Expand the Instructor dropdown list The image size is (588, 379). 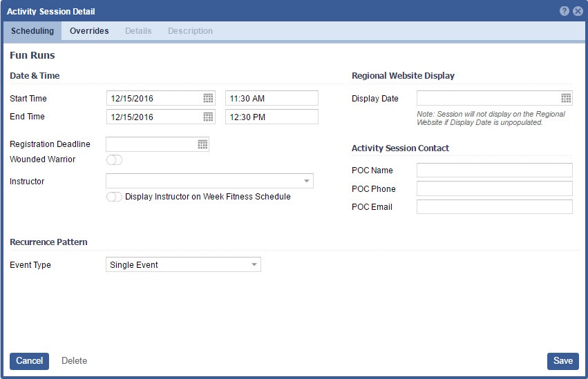(x=306, y=182)
